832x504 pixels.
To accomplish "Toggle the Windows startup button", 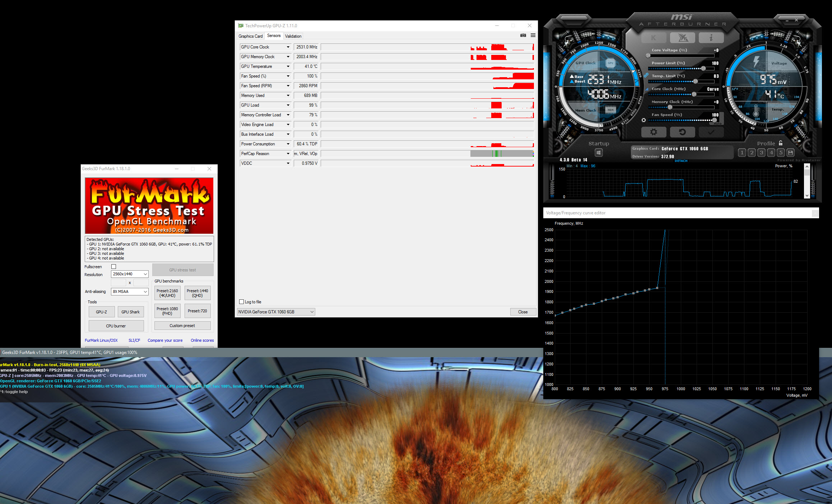I will [599, 153].
